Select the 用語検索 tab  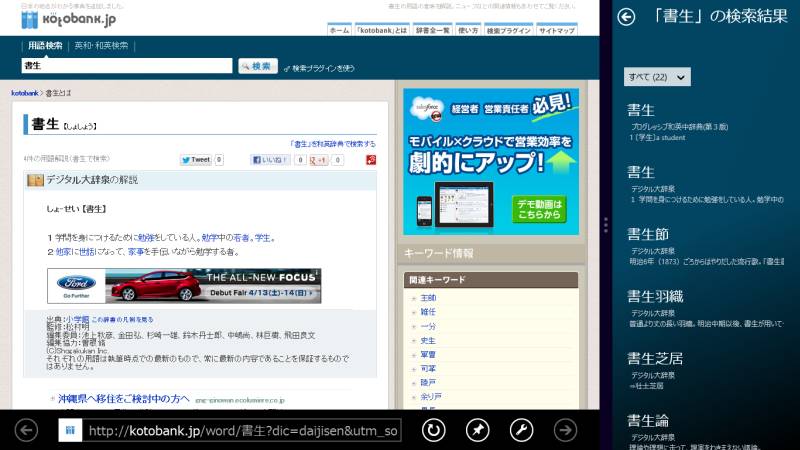pyautogui.click(x=46, y=46)
